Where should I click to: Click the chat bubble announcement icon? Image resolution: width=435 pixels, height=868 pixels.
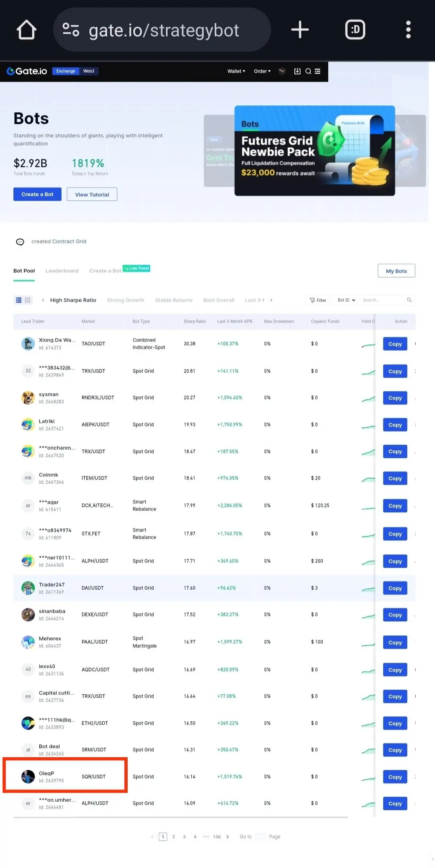coord(20,242)
